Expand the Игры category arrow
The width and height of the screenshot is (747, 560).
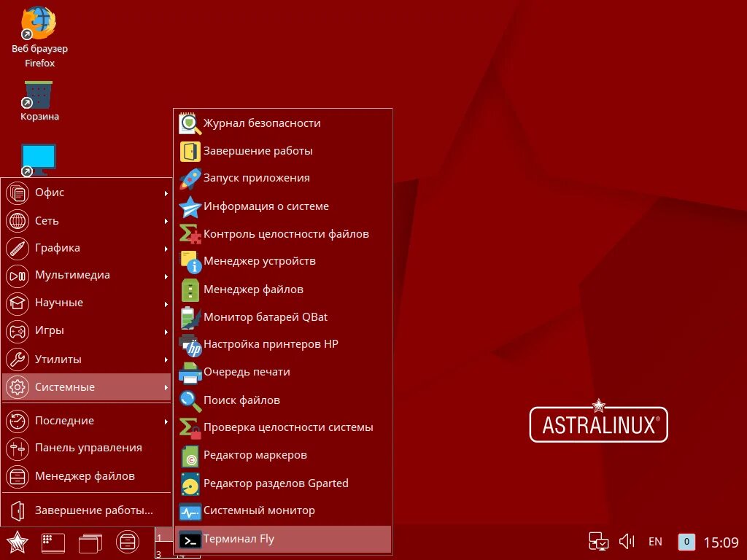point(166,332)
